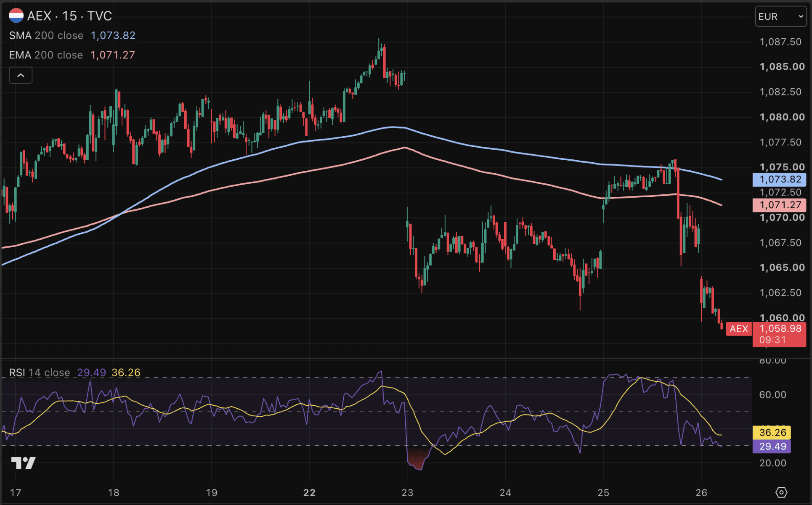Click the yellow RSI value 36.26 in legend

(x=126, y=373)
